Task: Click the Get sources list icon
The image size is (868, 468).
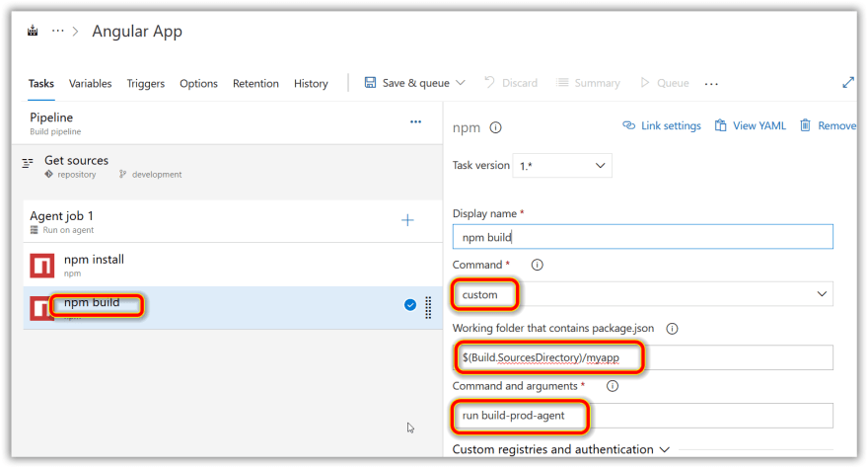Action: [x=28, y=163]
